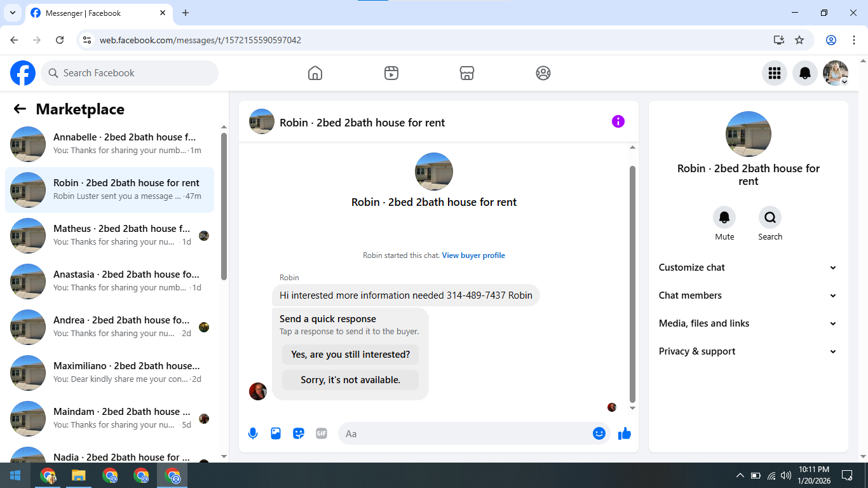This screenshot has height=488, width=868.
Task: Expand the Customize chat section
Action: [x=748, y=268]
